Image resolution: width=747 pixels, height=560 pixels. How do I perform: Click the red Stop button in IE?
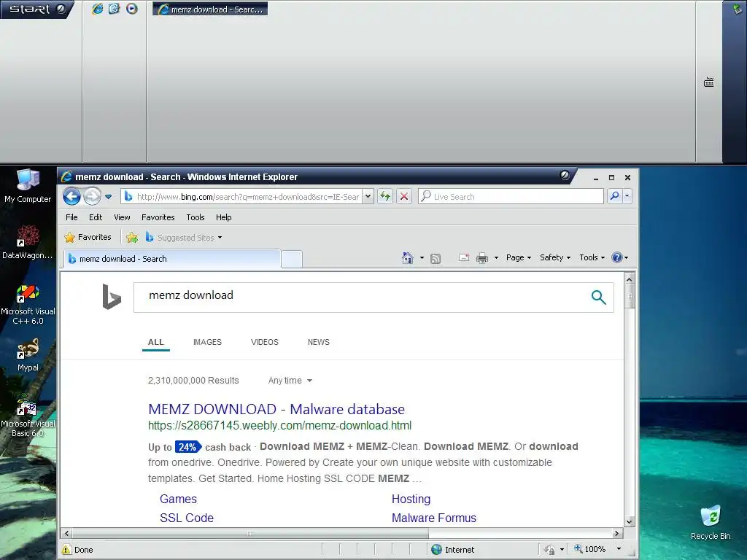click(x=404, y=196)
